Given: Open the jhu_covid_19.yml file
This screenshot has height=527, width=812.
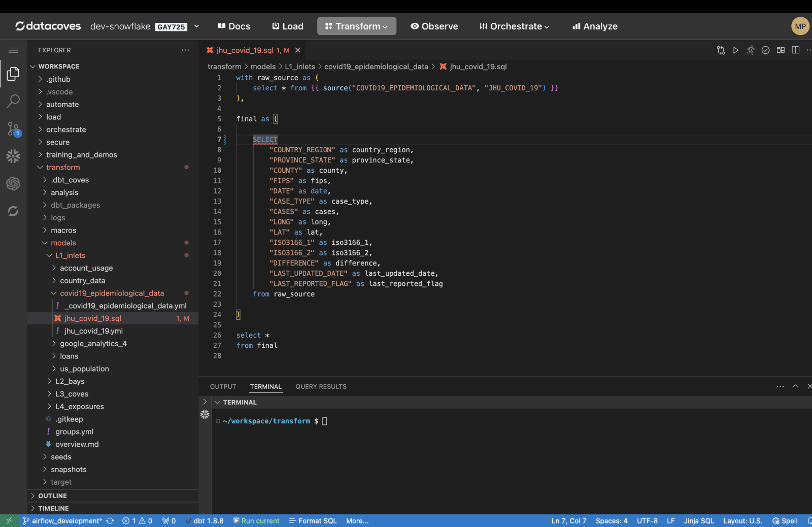Looking at the screenshot, I should [93, 331].
